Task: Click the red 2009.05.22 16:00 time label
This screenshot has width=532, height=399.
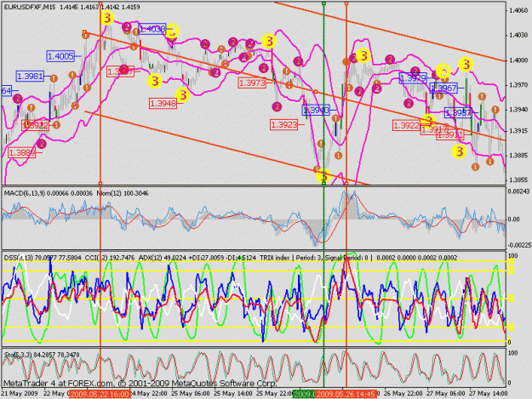Action: (100, 394)
